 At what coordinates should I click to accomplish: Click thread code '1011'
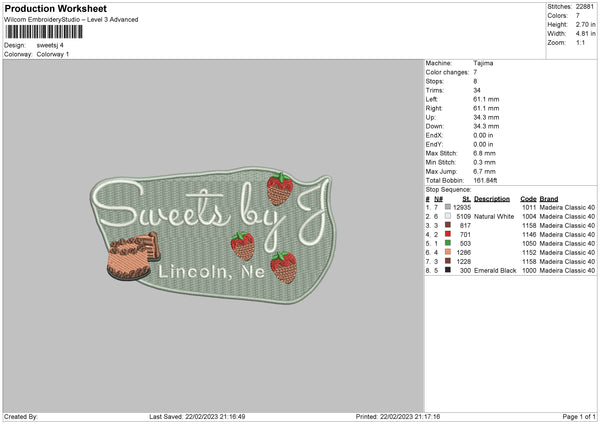(529, 207)
